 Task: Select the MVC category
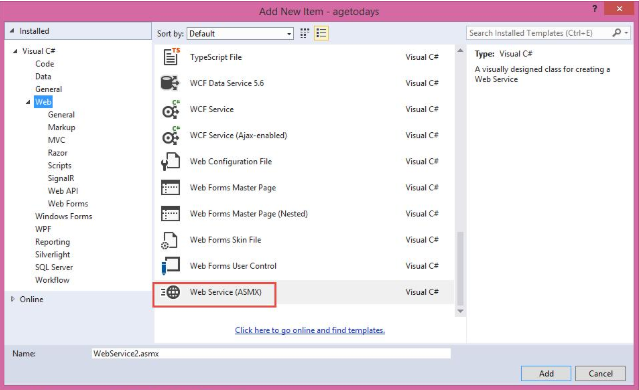coord(56,140)
